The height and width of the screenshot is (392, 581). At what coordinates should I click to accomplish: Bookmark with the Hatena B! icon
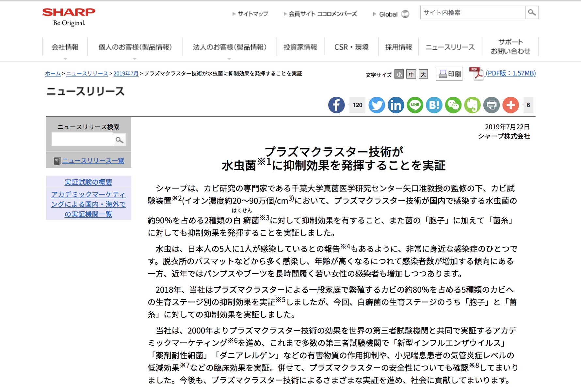(434, 105)
